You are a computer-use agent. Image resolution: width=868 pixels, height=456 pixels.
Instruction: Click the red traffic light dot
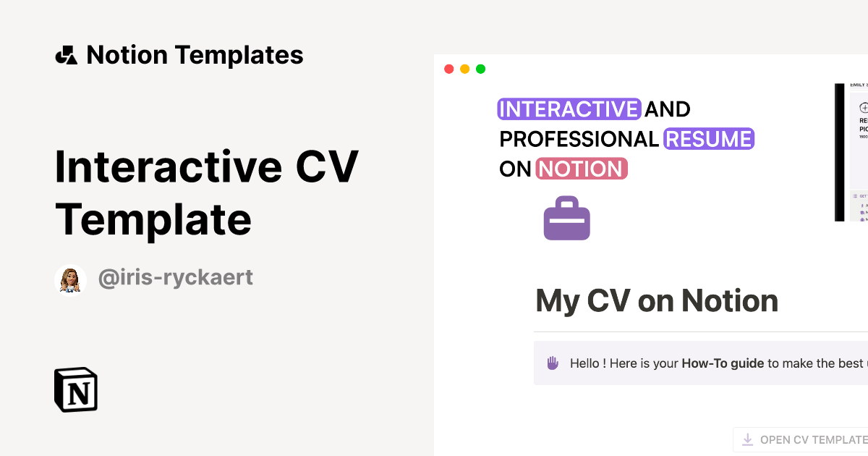pos(448,69)
